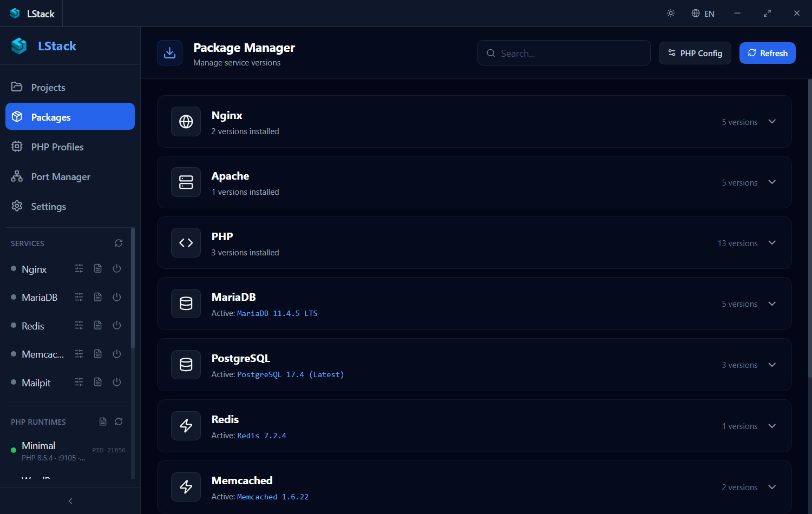Open Port Manager sidebar item
The image size is (812, 514).
(x=70, y=176)
